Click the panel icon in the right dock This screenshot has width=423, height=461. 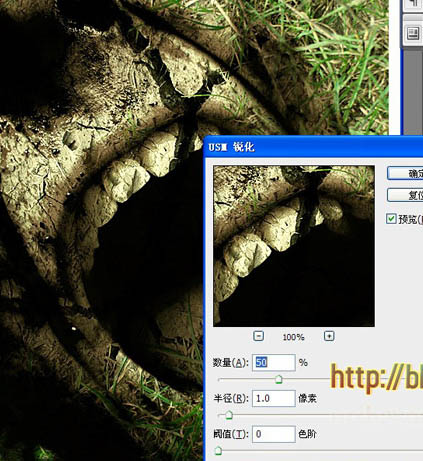click(413, 33)
